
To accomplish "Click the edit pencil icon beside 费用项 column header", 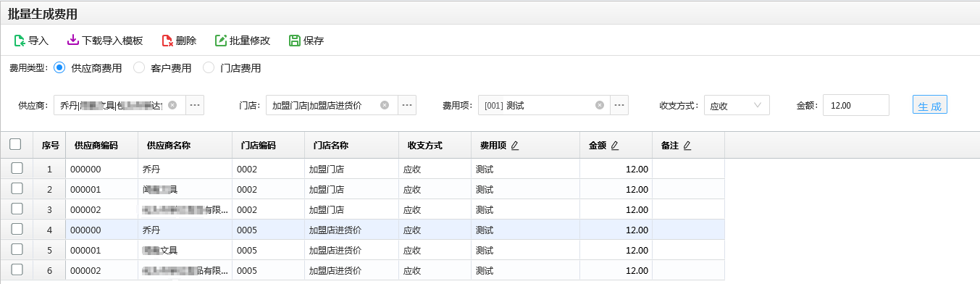I will pyautogui.click(x=515, y=146).
